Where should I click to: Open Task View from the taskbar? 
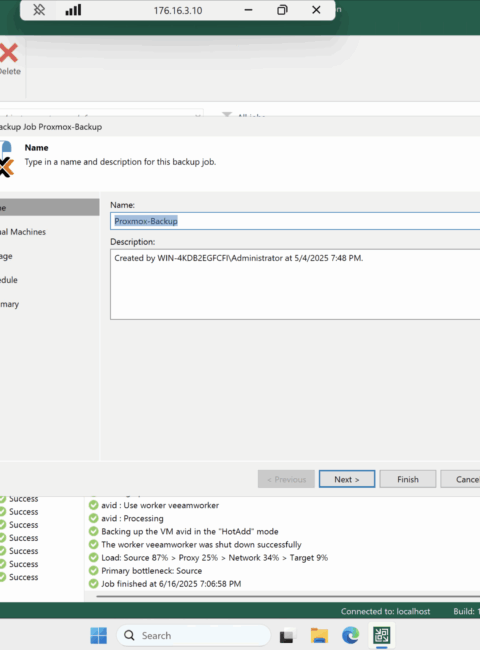coord(287,636)
